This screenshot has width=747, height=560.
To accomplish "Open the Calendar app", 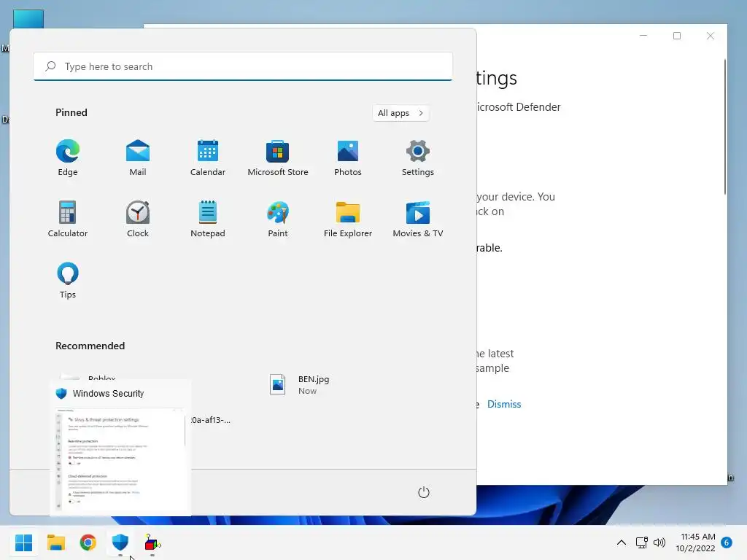I will [208, 157].
